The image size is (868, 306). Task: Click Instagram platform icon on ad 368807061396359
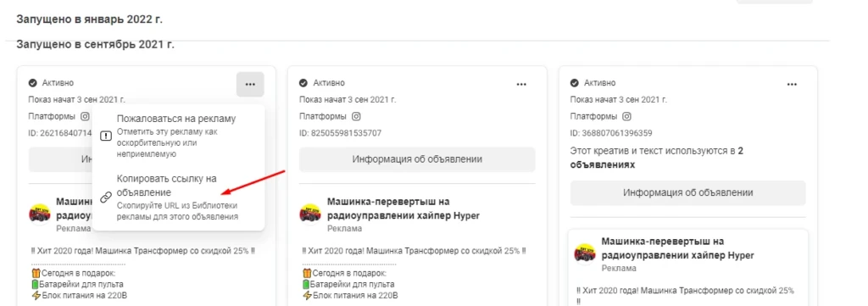tap(627, 117)
